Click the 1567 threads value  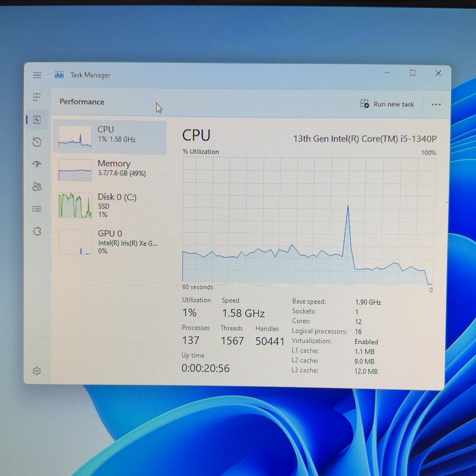click(x=232, y=341)
